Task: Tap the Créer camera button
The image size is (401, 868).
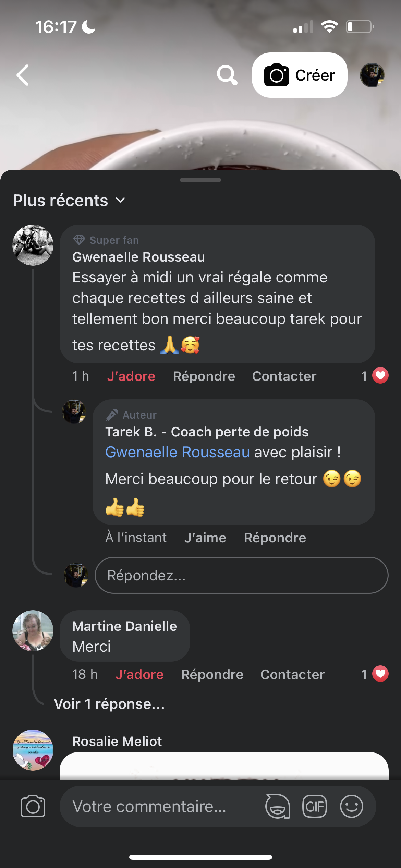Action: [300, 75]
